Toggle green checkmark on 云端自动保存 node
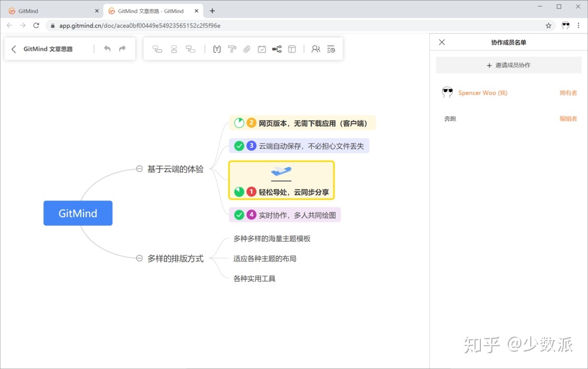 coord(239,146)
